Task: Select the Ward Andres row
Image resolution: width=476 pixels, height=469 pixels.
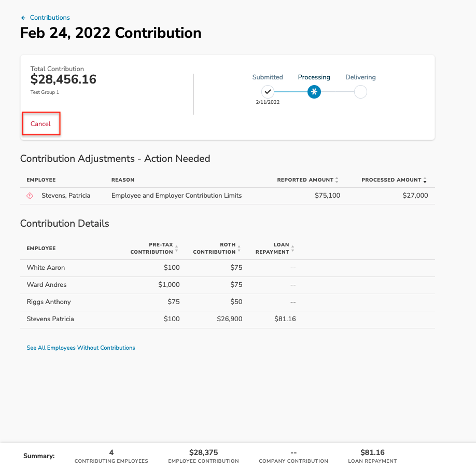Action: (x=228, y=285)
